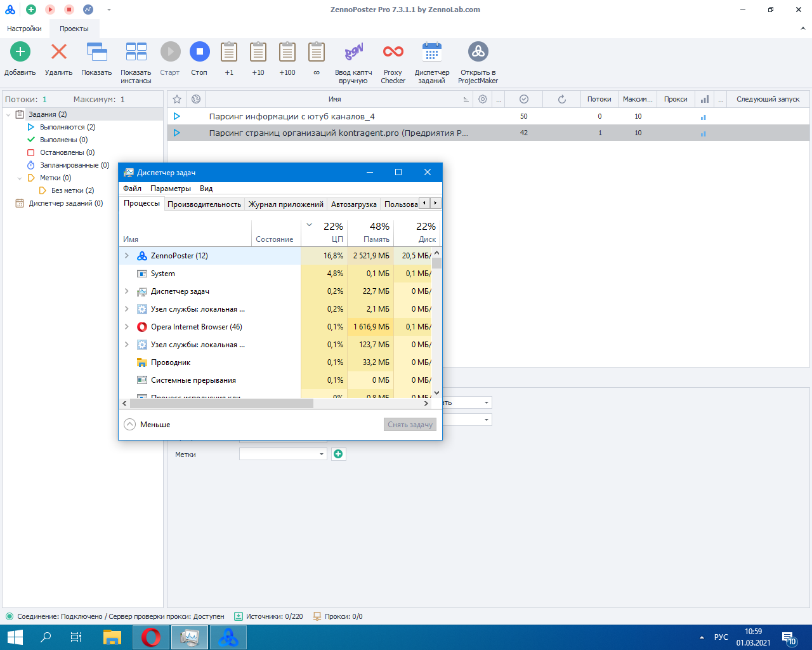812x650 pixels.
Task: Collapse Метки (0) tree node
Action: (20, 178)
